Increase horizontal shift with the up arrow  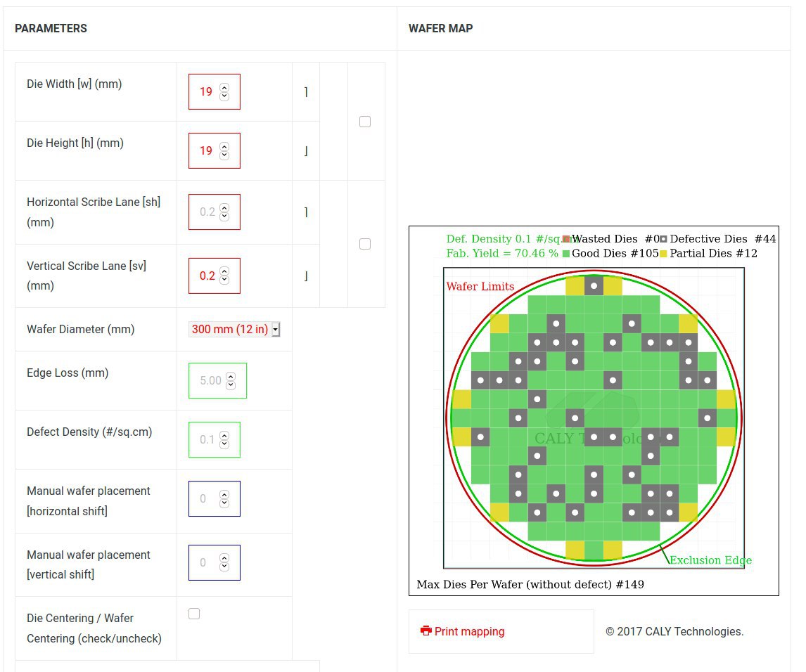pos(224,495)
